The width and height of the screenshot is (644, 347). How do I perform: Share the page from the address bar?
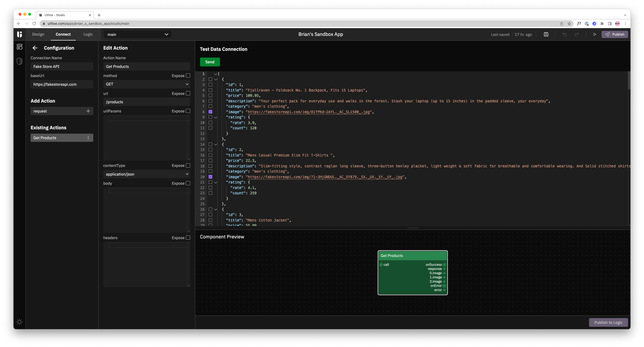[562, 24]
